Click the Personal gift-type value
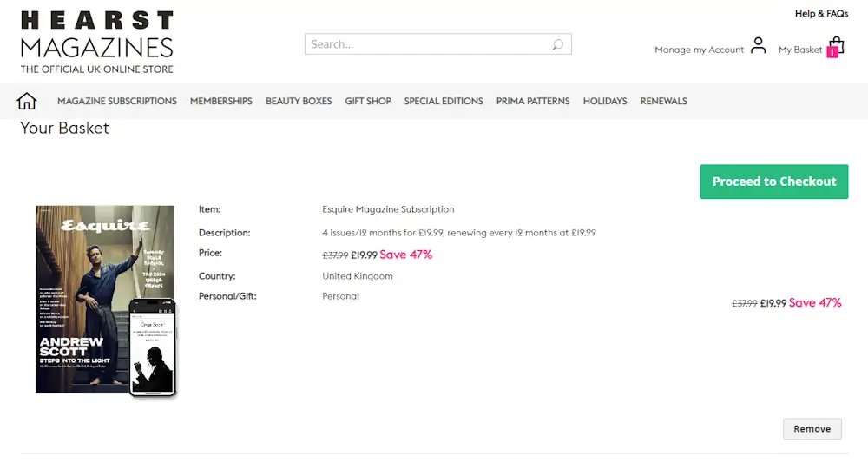 click(x=340, y=296)
